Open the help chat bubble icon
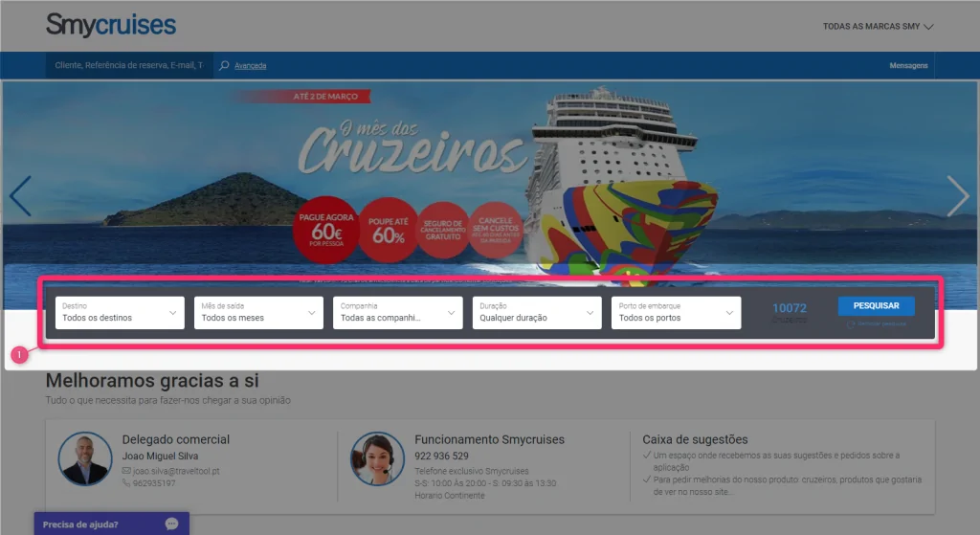980x535 pixels. (171, 524)
